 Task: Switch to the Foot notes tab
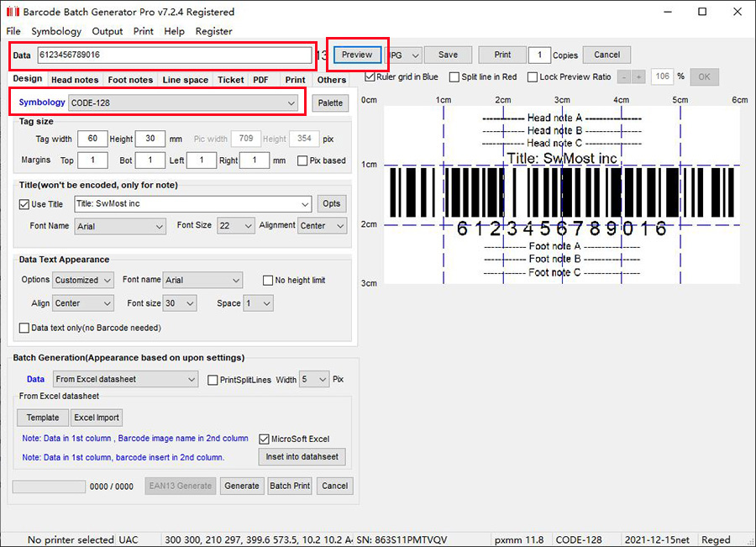(x=130, y=80)
